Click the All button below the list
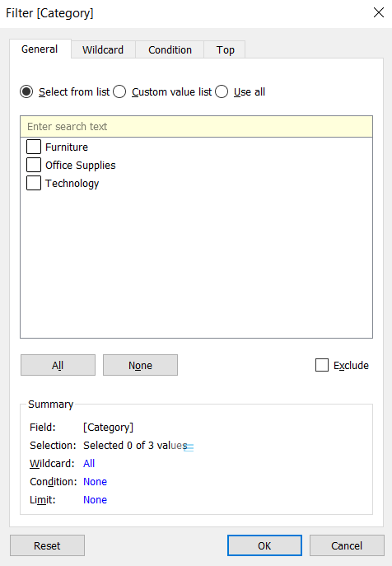Viewport: 392px width, 566px height. 58,365
